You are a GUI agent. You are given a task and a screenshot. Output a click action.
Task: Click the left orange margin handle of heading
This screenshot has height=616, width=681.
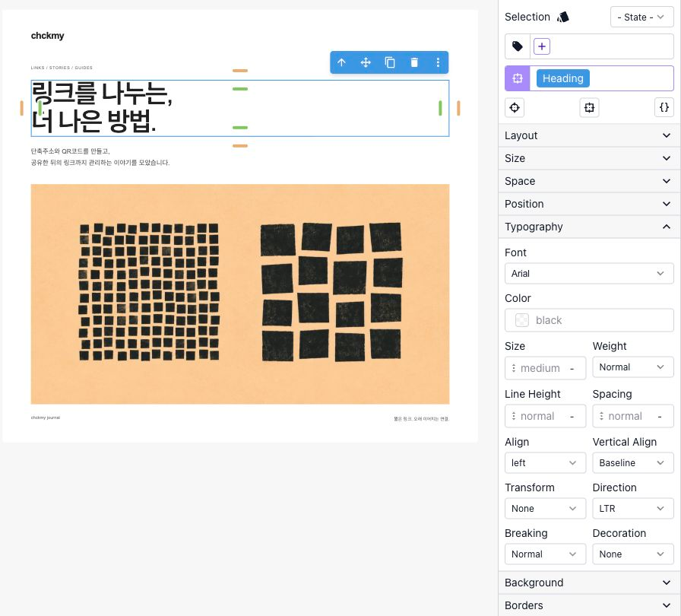point(22,108)
